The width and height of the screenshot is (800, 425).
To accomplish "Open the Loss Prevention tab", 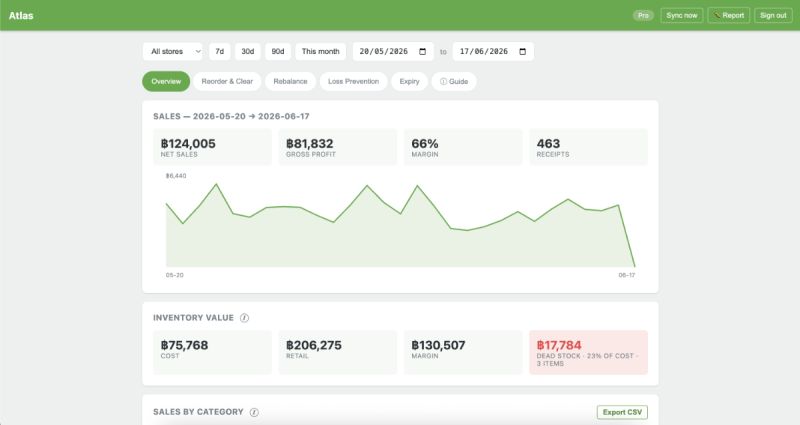I will pyautogui.click(x=353, y=82).
